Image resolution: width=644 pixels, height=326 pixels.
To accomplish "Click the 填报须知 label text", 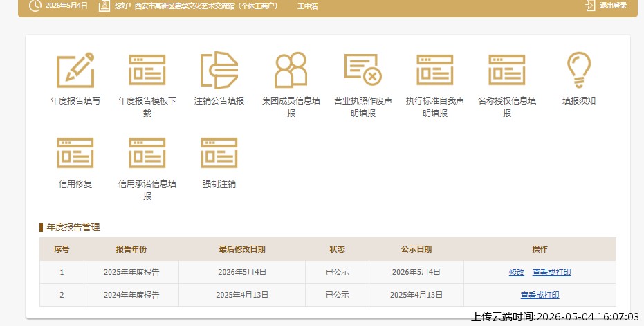I will tap(579, 101).
